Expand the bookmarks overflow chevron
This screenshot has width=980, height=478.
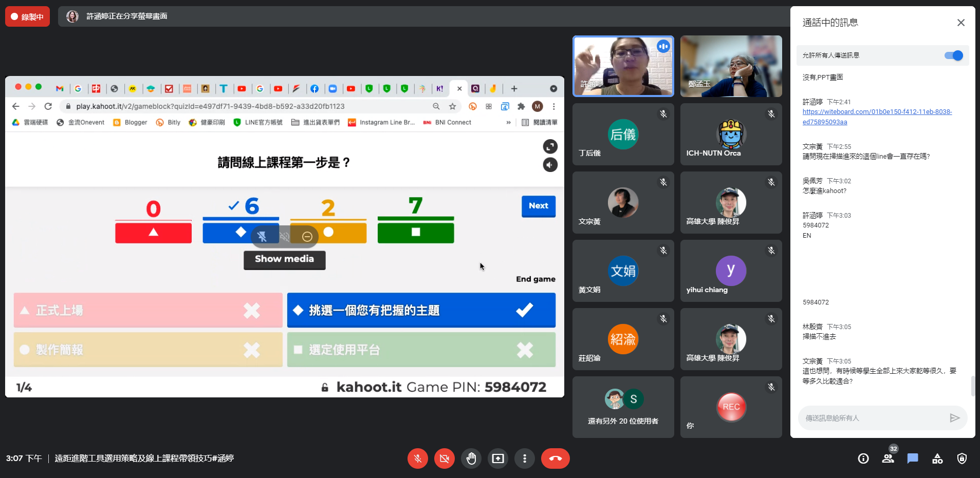tap(508, 122)
